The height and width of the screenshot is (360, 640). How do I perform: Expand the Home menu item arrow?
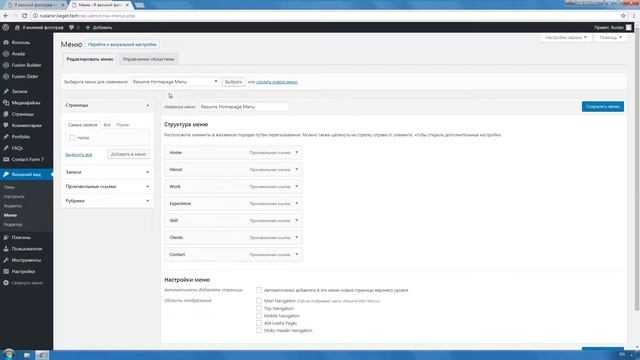pos(297,152)
